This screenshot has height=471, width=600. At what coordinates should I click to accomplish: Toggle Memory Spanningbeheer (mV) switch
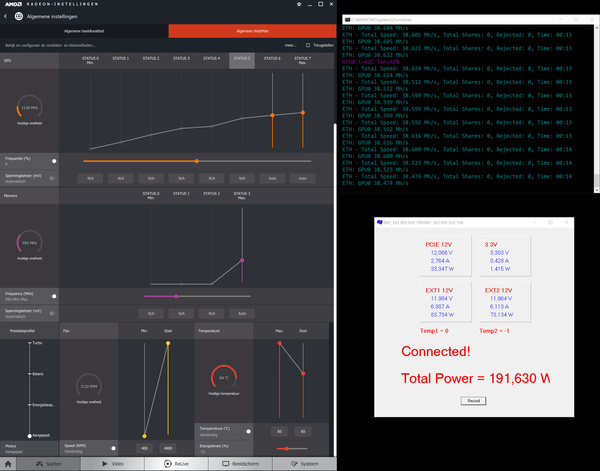pos(52,313)
